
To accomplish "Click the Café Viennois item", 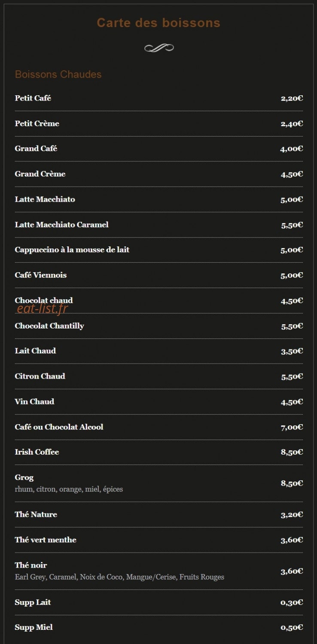I will tap(41, 275).
